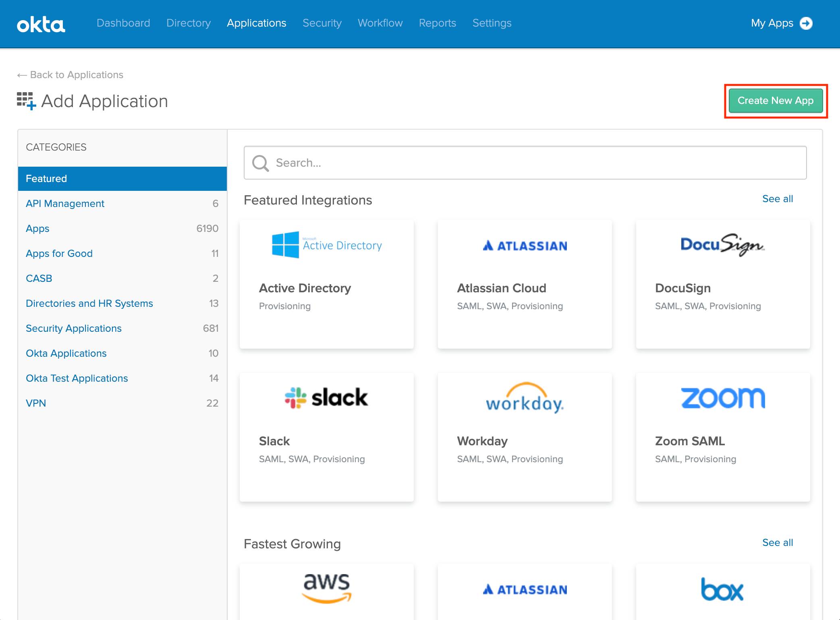840x620 pixels.
Task: Open the Security menu
Action: pyautogui.click(x=322, y=23)
